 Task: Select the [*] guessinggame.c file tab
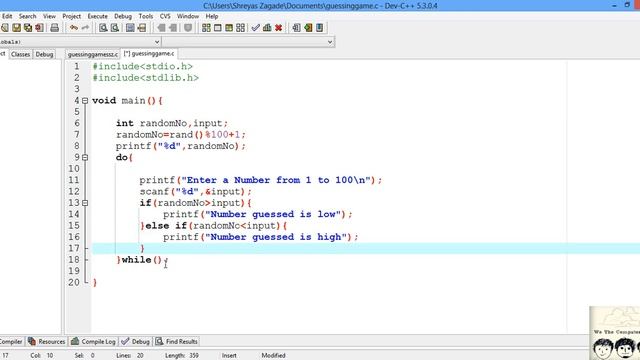coord(149,53)
